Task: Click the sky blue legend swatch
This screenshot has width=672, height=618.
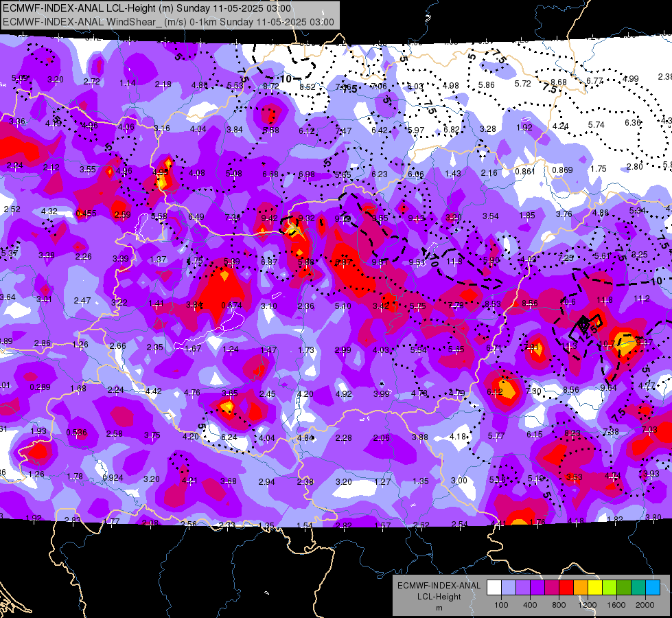Action: [653, 588]
